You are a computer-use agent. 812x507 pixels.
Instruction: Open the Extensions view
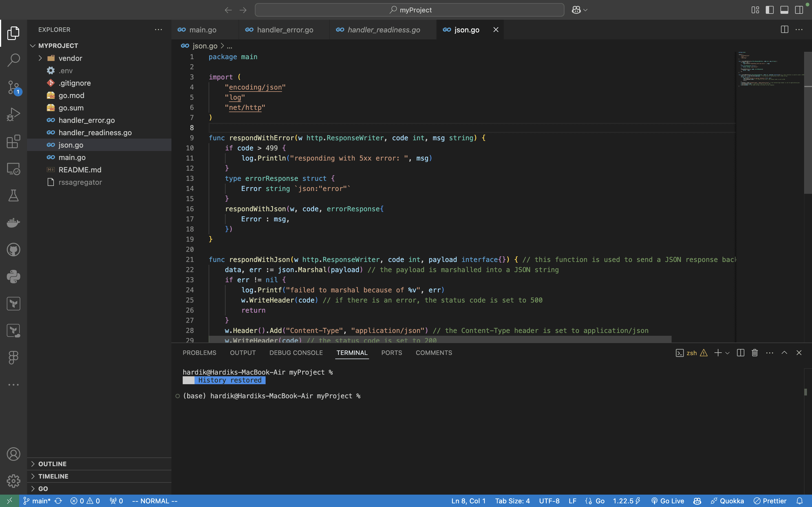click(14, 141)
